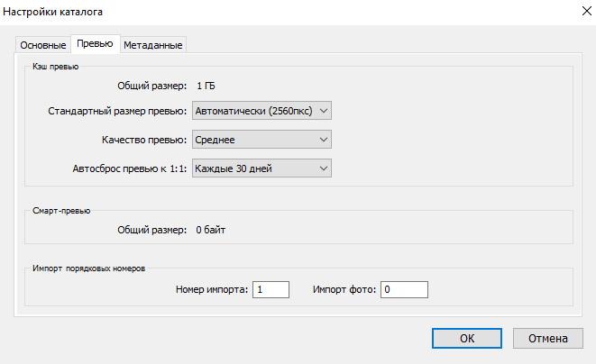This screenshot has height=364, width=596.
Task: Click the Импорт фото input field
Action: click(x=404, y=289)
